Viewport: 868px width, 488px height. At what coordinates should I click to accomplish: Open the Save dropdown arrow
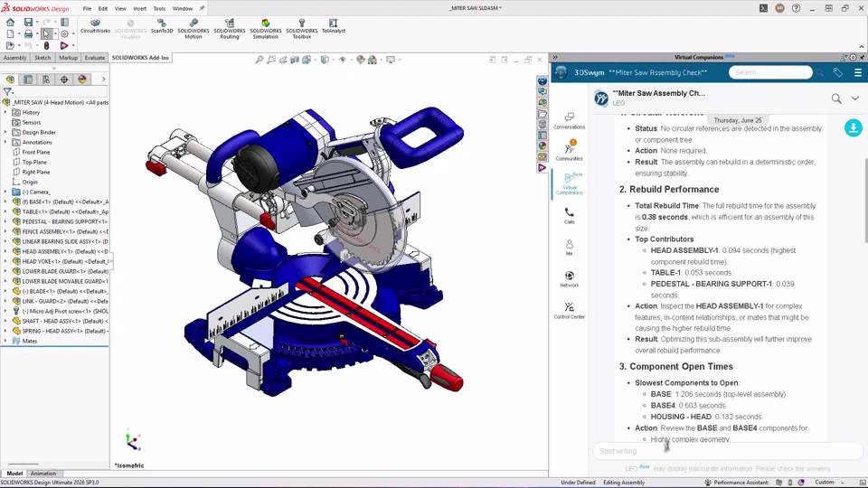(37, 22)
